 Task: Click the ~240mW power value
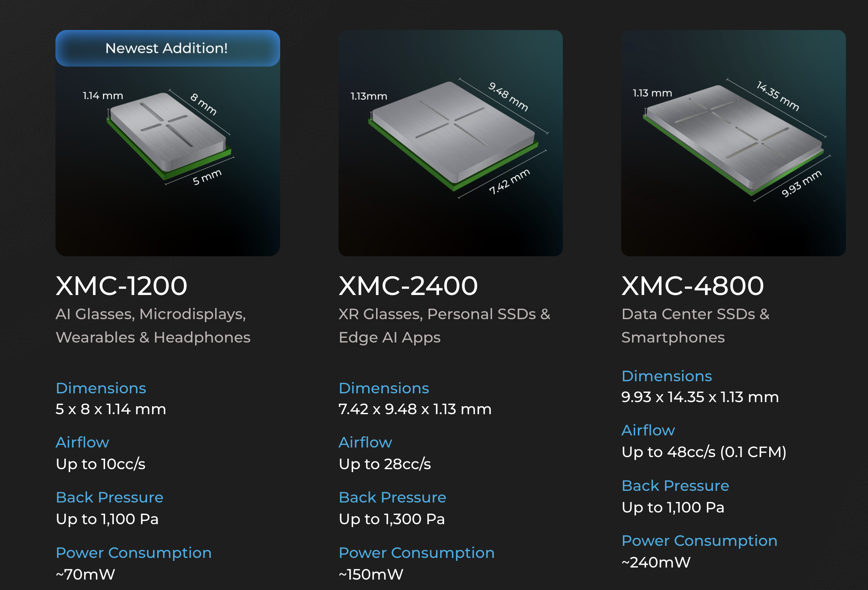click(656, 562)
